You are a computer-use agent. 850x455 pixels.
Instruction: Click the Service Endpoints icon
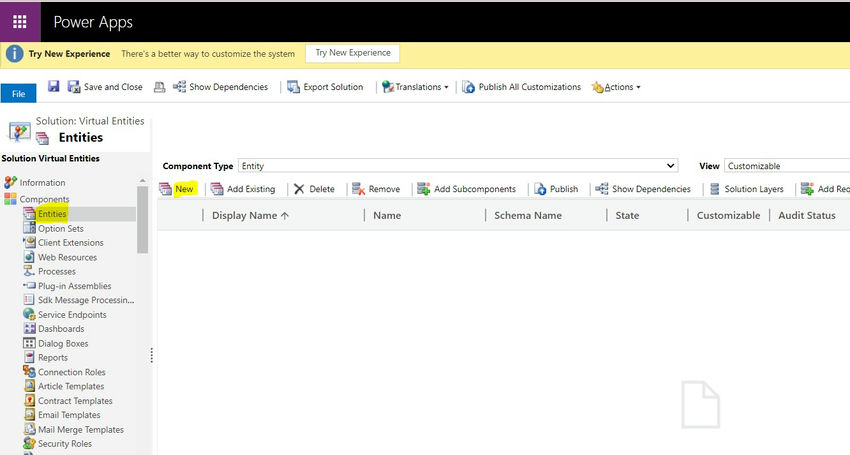[x=29, y=314]
